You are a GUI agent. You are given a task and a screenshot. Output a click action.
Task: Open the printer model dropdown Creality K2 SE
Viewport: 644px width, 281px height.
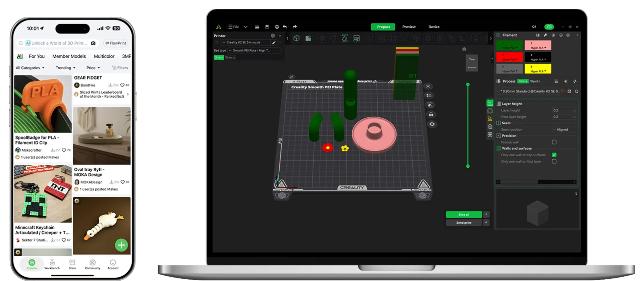click(x=246, y=43)
